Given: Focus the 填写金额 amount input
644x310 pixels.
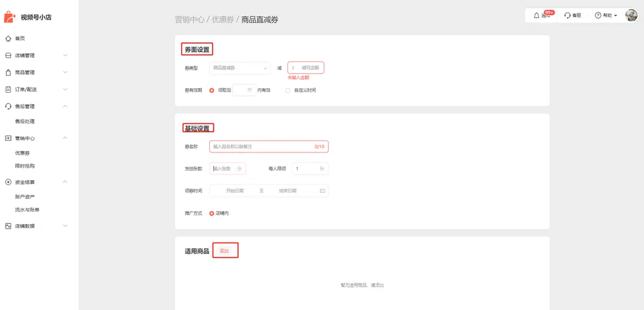Looking at the screenshot, I should [306, 68].
